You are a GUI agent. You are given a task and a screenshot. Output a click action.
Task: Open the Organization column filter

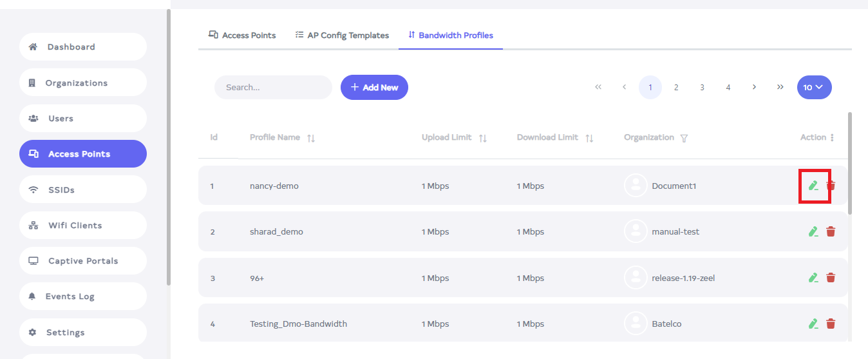pos(684,138)
